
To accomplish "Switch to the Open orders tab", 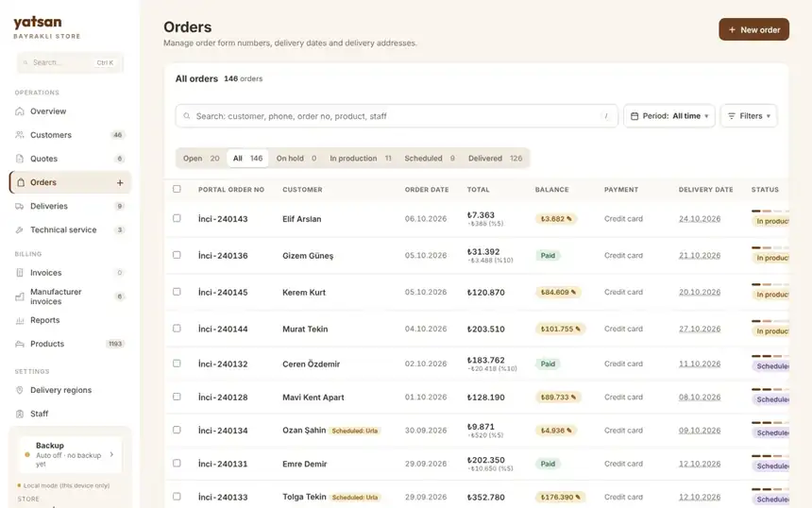I will [x=201, y=159].
